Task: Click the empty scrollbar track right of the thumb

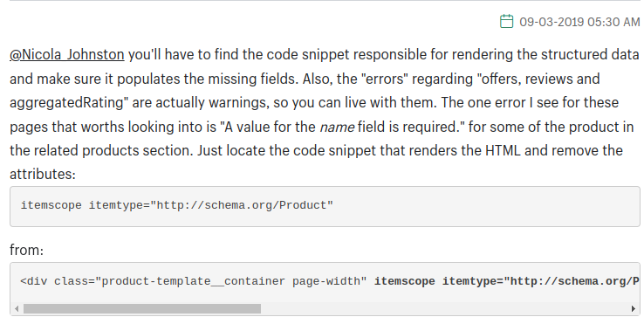Action: coord(445,308)
